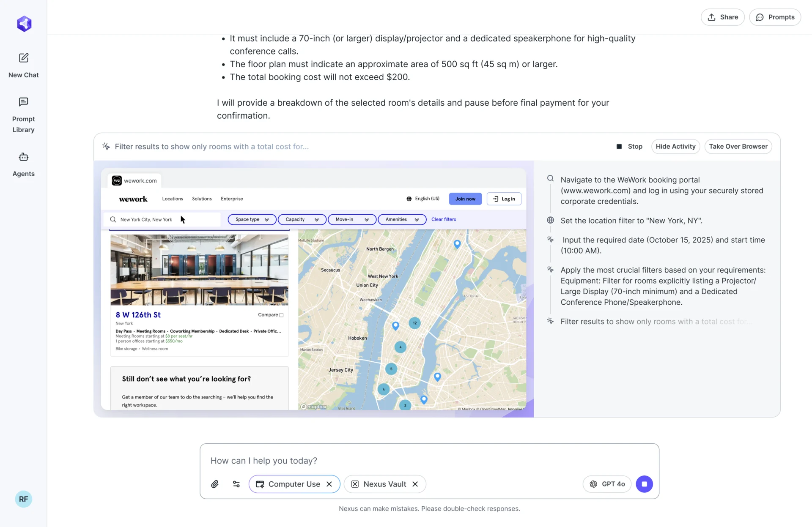The height and width of the screenshot is (527, 812).
Task: Change language from English (US)
Action: [x=423, y=199]
